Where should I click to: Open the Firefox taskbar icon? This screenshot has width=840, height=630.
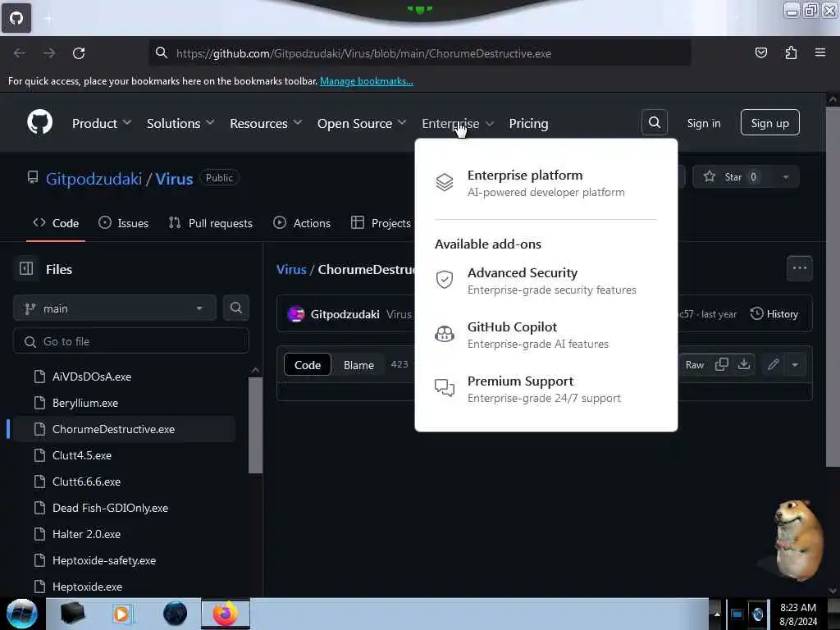pos(226,614)
